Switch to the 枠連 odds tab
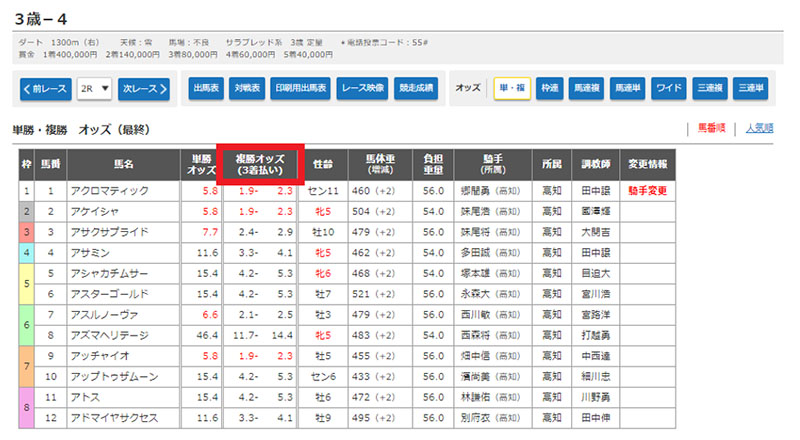 tap(549, 88)
